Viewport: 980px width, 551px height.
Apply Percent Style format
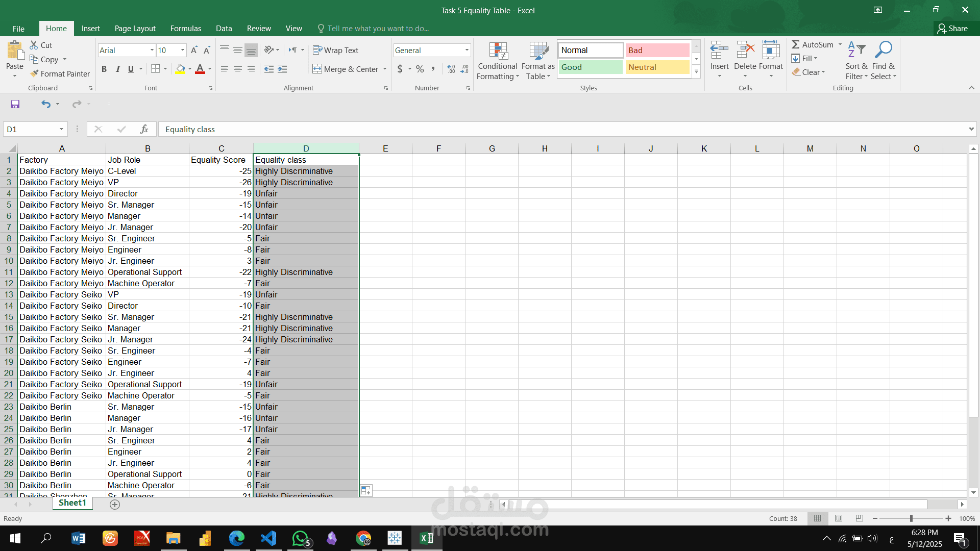coord(420,69)
